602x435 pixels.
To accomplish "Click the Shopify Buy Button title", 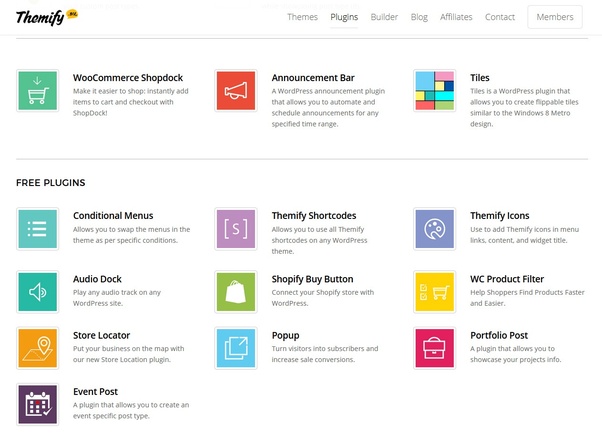I will (x=313, y=279).
